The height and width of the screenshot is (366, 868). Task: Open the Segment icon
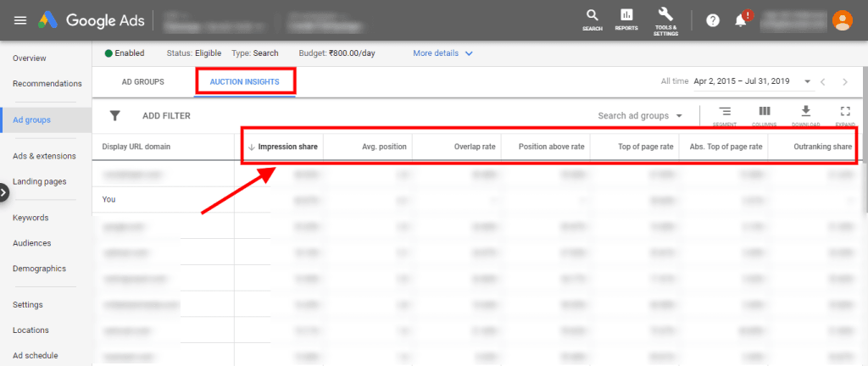tap(725, 112)
